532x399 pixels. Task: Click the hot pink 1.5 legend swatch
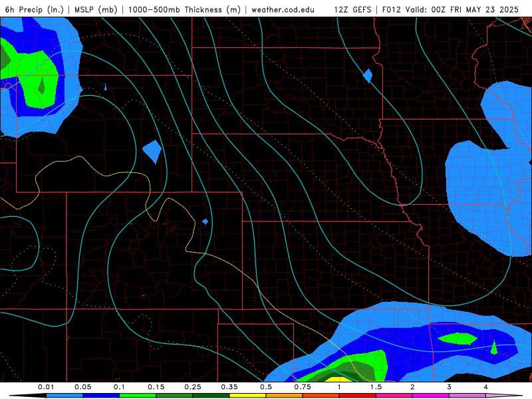pyautogui.click(x=394, y=396)
